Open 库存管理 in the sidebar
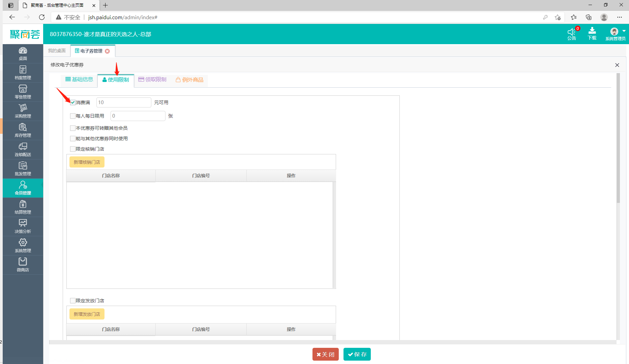This screenshot has height=364, width=629. tap(23, 130)
